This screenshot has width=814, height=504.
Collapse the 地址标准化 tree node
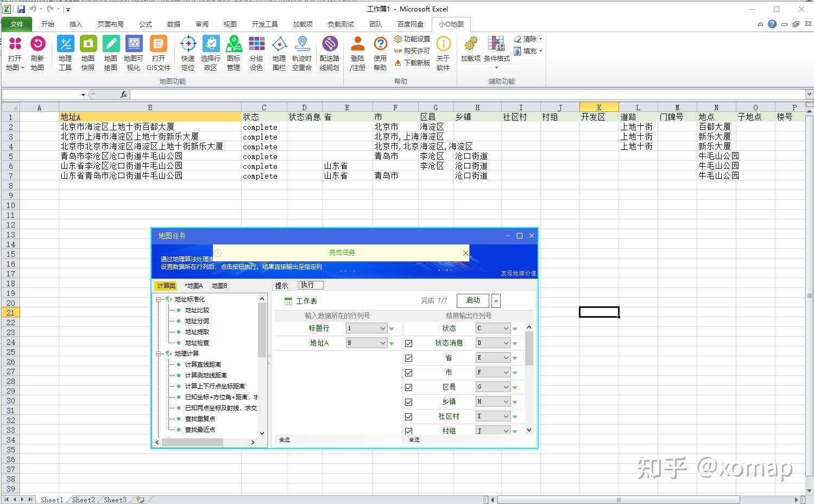tap(159, 299)
